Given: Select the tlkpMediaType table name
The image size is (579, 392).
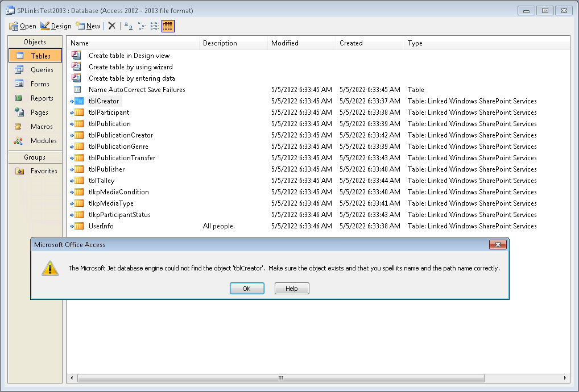Looking at the screenshot, I should (111, 203).
